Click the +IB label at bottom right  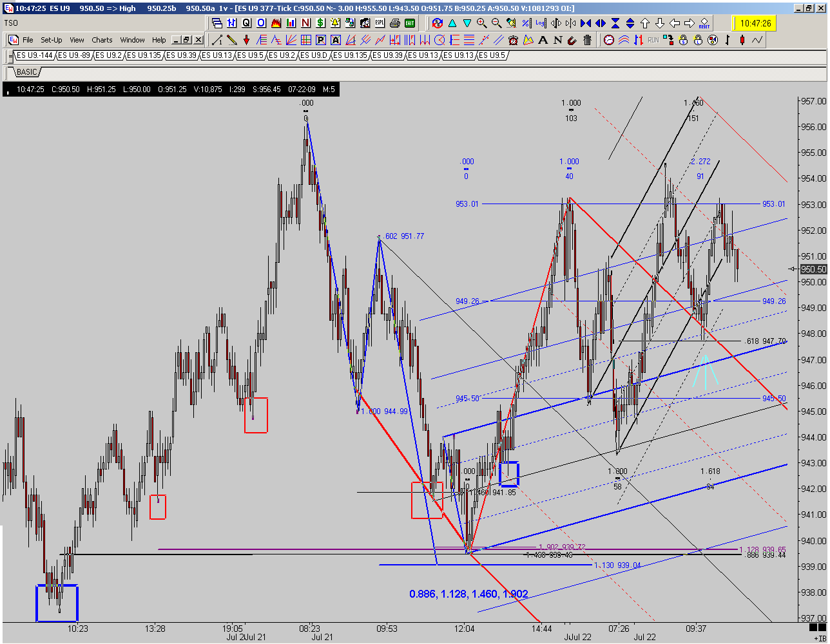pos(819,639)
